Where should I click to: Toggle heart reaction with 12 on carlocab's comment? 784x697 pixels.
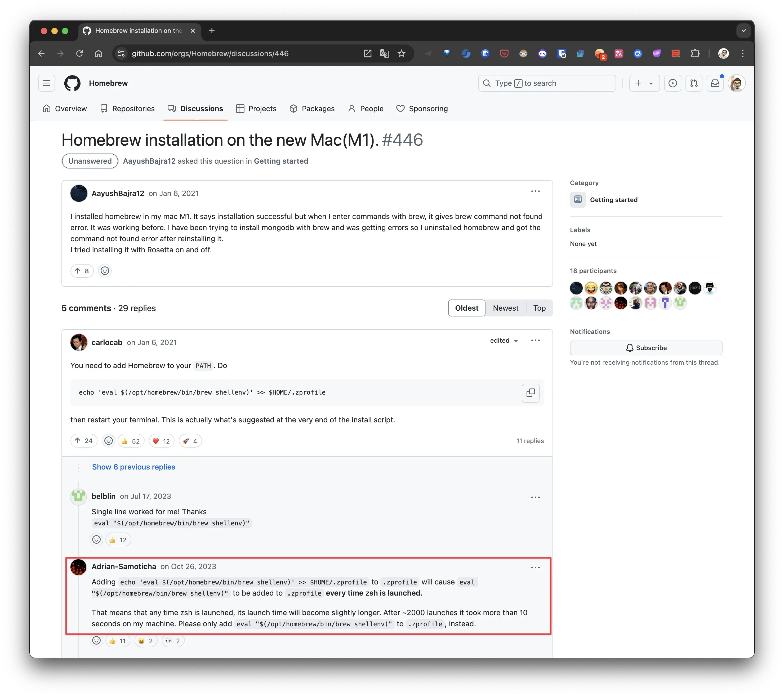pos(162,441)
